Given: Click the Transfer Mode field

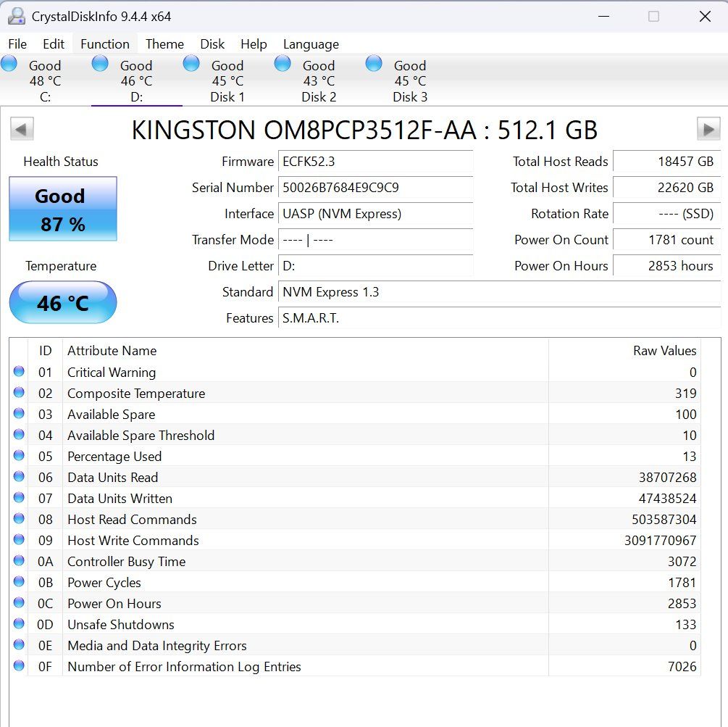Looking at the screenshot, I should 376,240.
